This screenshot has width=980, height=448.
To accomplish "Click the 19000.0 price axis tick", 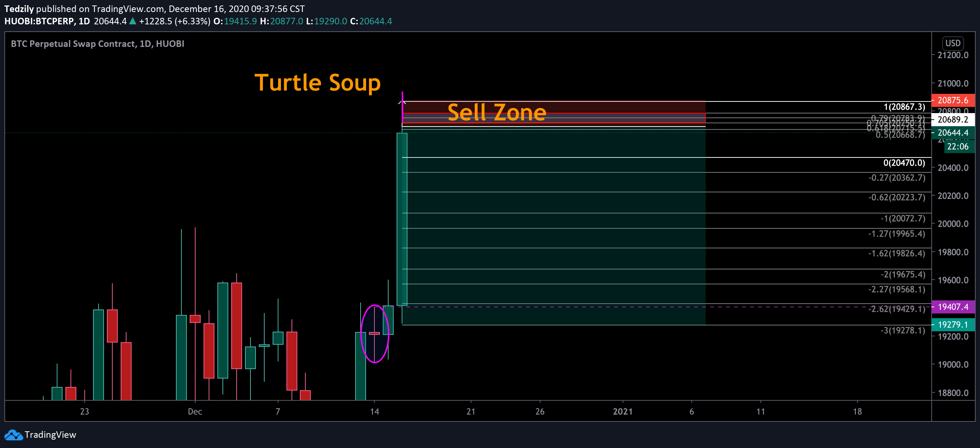I will point(953,365).
